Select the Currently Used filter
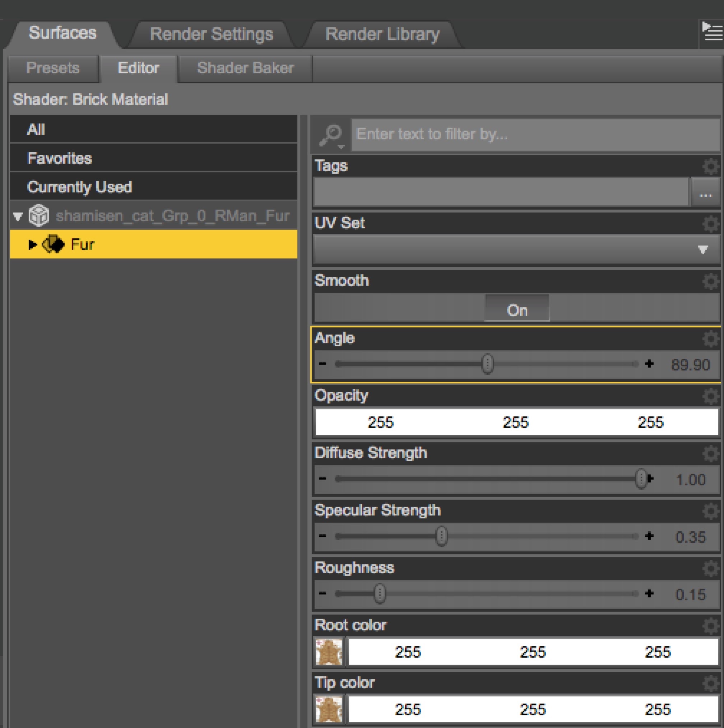Image resolution: width=724 pixels, height=728 pixels. point(79,187)
